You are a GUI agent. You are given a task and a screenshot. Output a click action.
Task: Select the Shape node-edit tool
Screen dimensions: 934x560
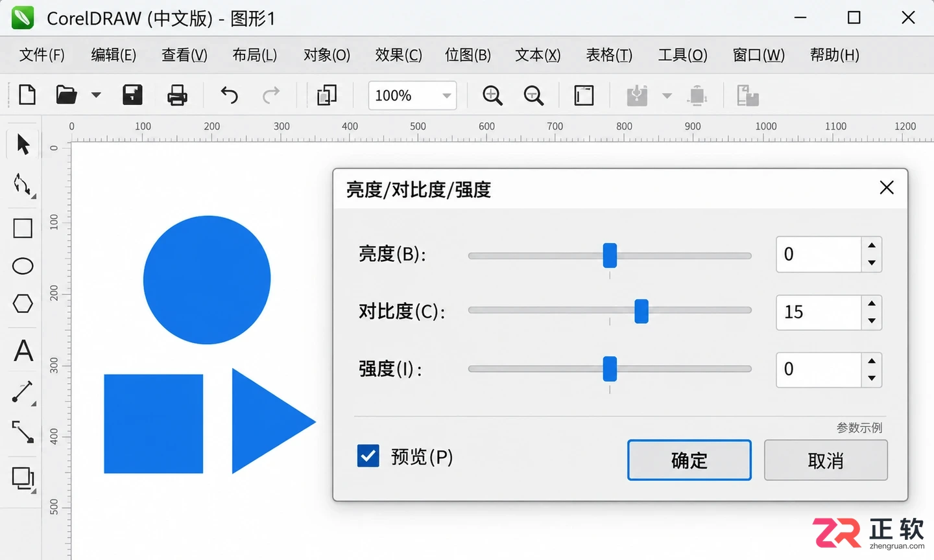click(x=23, y=185)
